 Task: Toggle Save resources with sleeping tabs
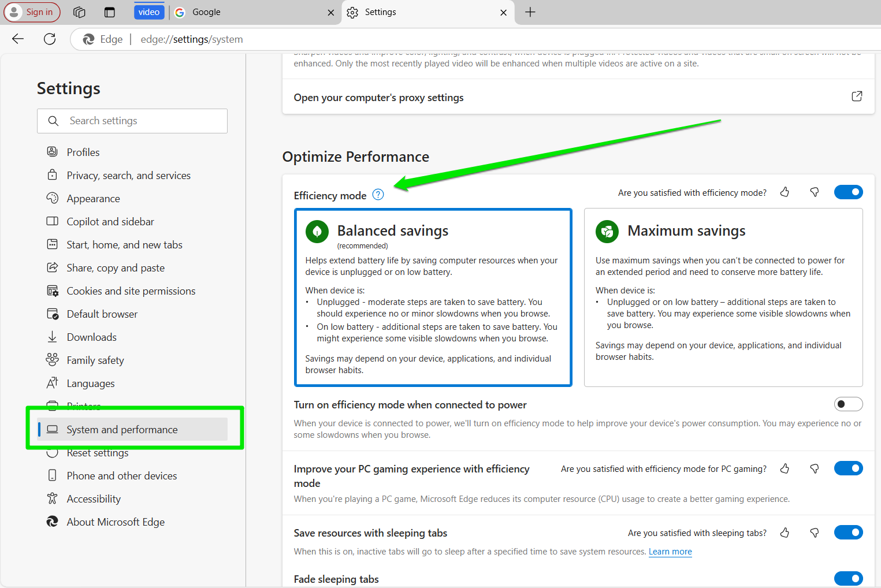[848, 532]
